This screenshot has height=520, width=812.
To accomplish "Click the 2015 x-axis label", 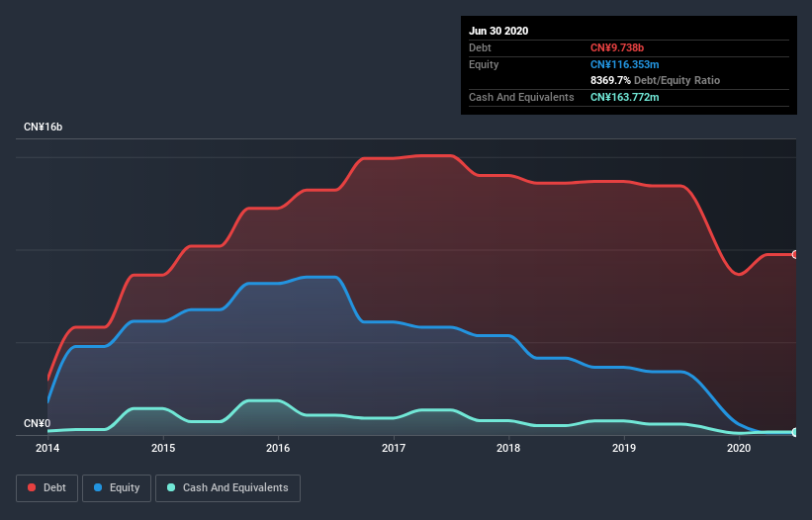I will (163, 448).
